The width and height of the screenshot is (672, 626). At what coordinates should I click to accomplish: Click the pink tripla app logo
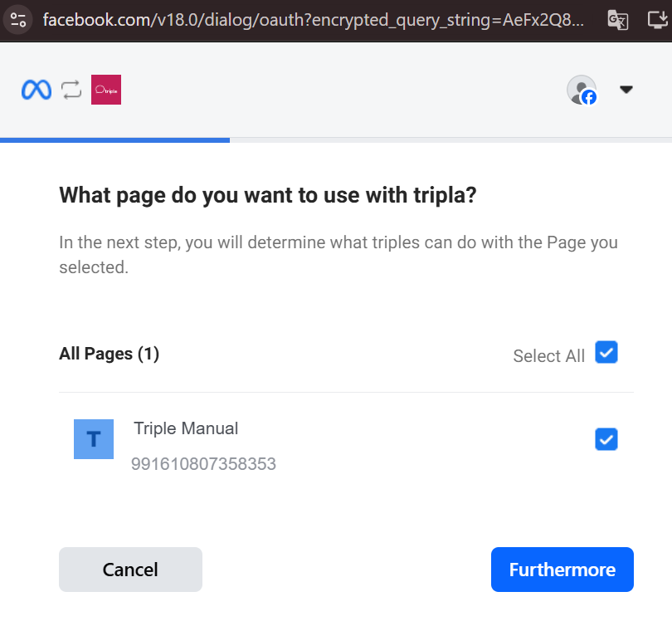106,90
